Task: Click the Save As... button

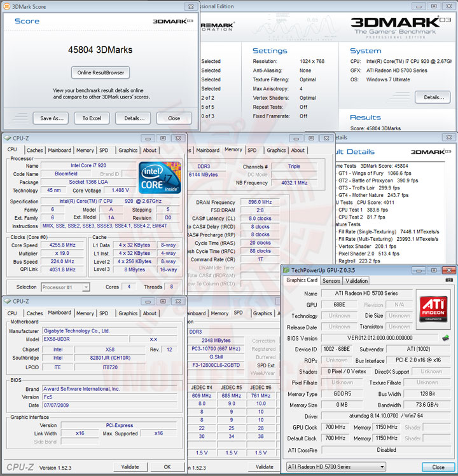Action: [x=51, y=118]
